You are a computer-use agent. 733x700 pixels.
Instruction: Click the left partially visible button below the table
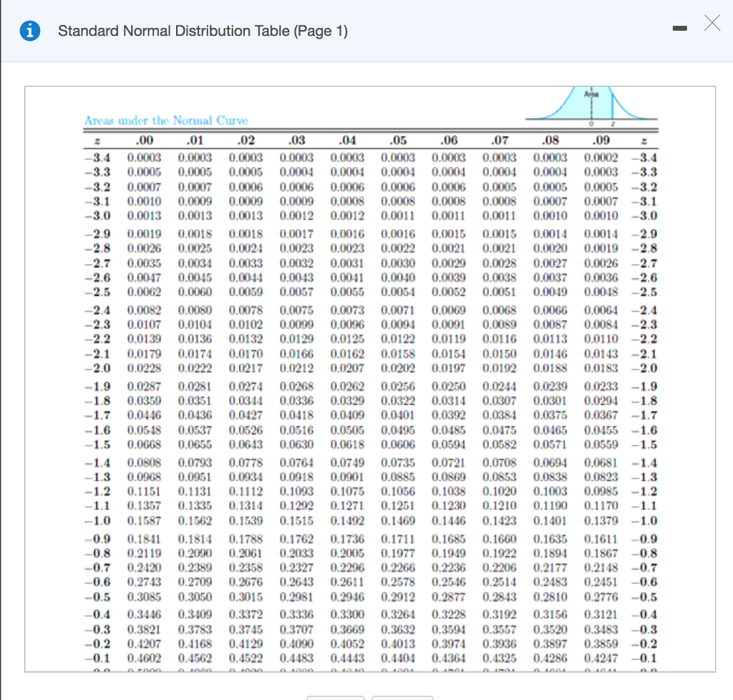335,696
